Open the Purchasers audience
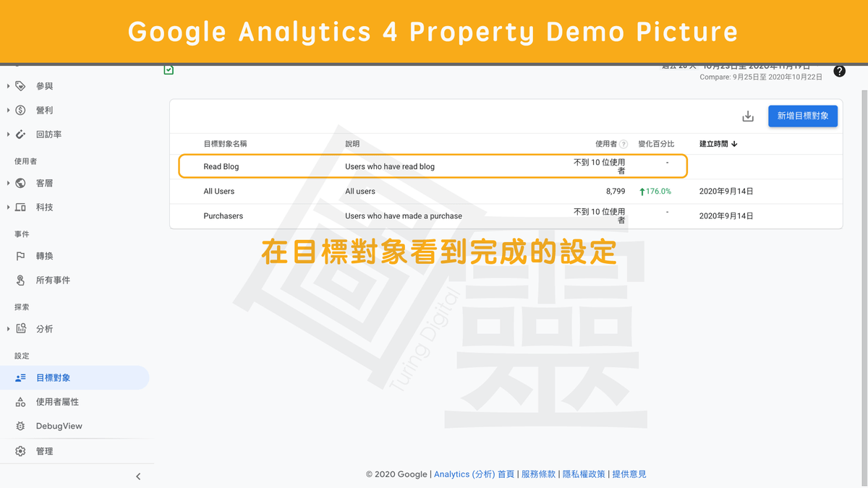The width and height of the screenshot is (868, 488). click(224, 215)
